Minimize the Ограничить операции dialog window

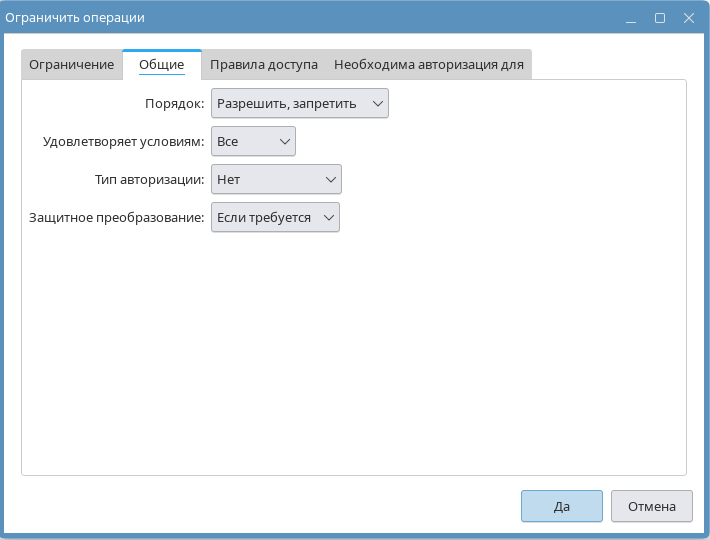pos(632,18)
